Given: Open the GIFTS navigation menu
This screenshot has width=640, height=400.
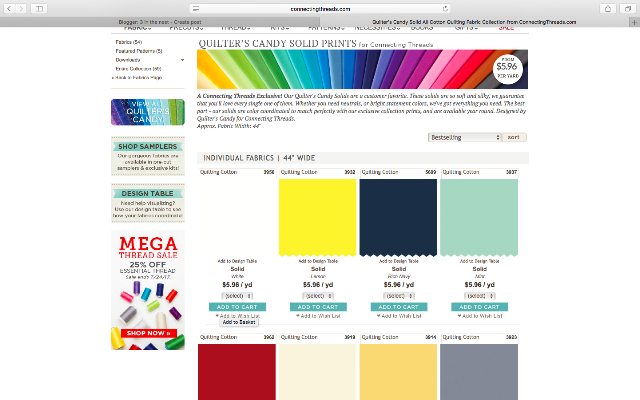Looking at the screenshot, I should click(466, 28).
